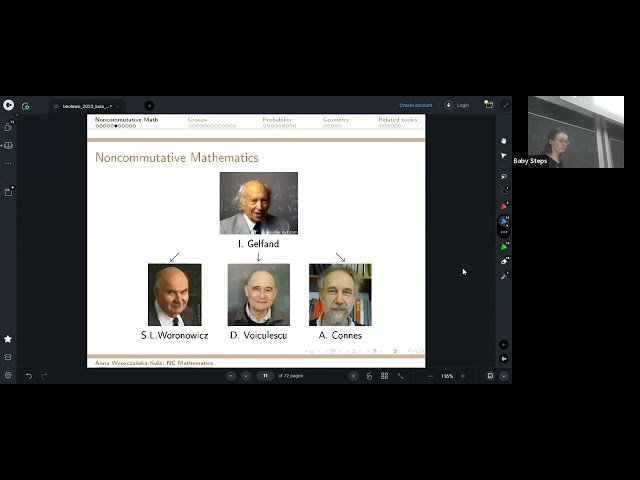Click the favorites star icon
The image size is (640, 480).
[8, 339]
